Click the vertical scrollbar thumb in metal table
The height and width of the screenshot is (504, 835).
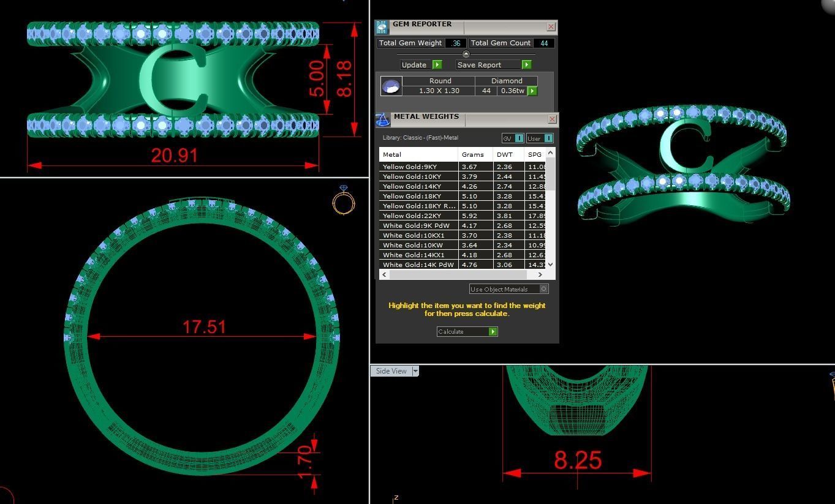pyautogui.click(x=550, y=173)
